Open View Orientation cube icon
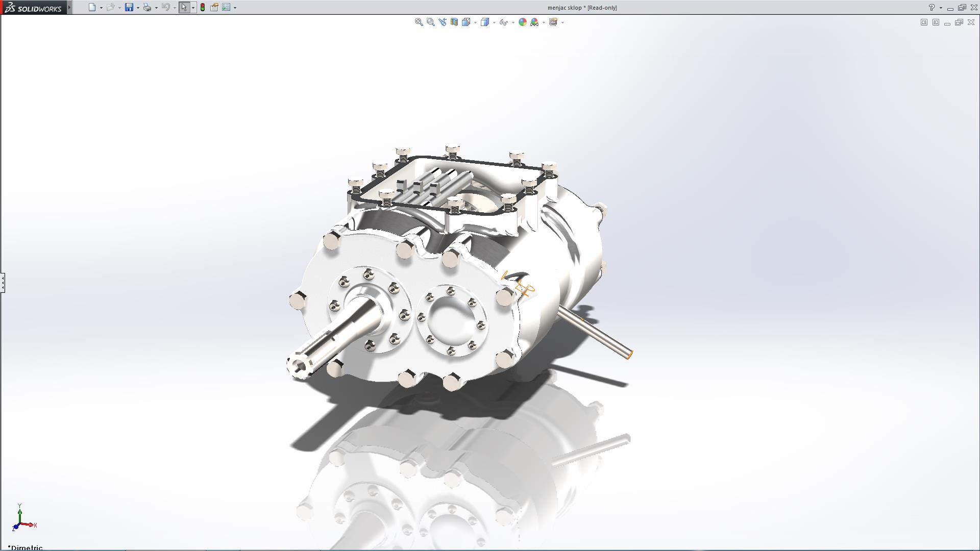 point(466,22)
